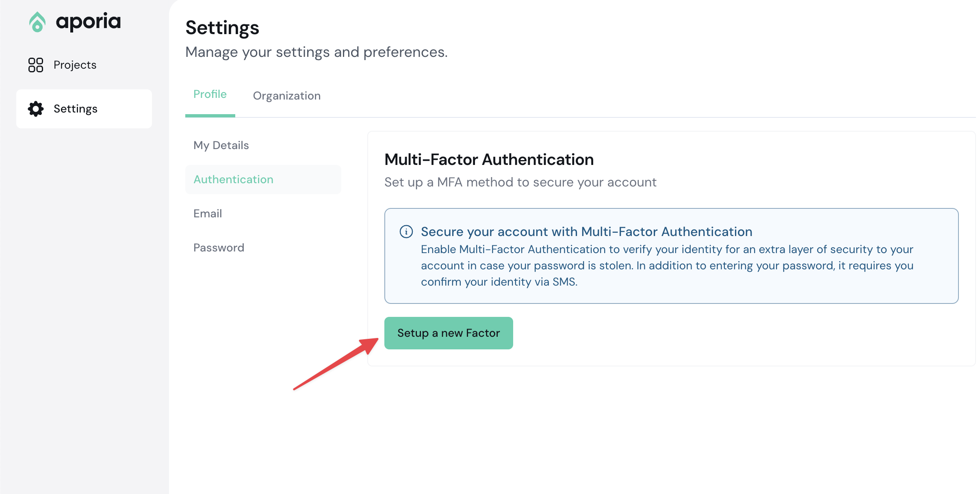Click the info circle icon in MFA notice
The width and height of the screenshot is (980, 494).
coord(406,232)
